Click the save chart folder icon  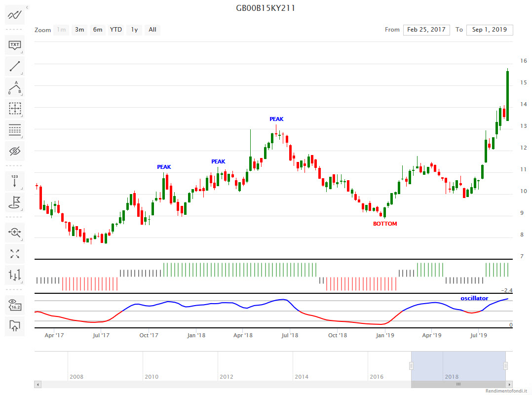pos(15,326)
